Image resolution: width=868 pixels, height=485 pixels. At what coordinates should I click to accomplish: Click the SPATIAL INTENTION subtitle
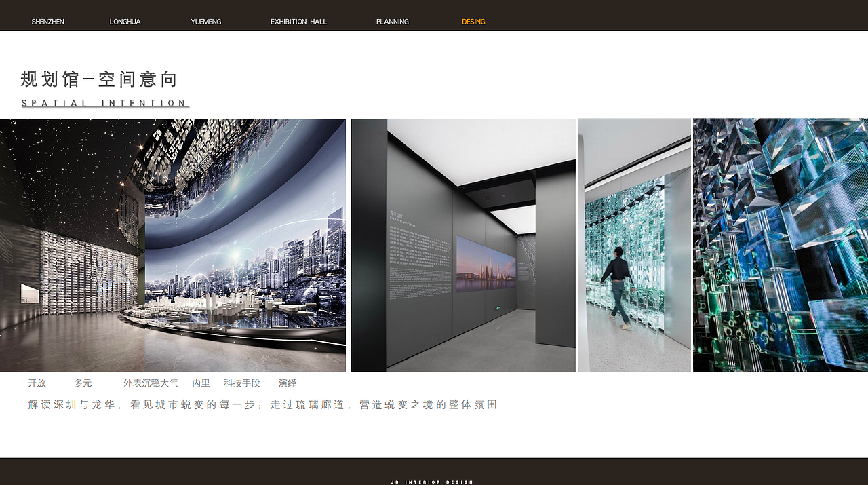pyautogui.click(x=105, y=104)
